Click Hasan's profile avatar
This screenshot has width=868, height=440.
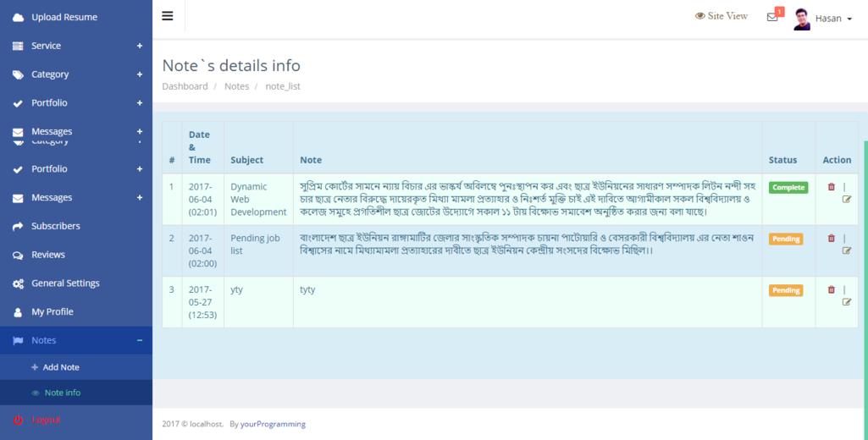[801, 19]
